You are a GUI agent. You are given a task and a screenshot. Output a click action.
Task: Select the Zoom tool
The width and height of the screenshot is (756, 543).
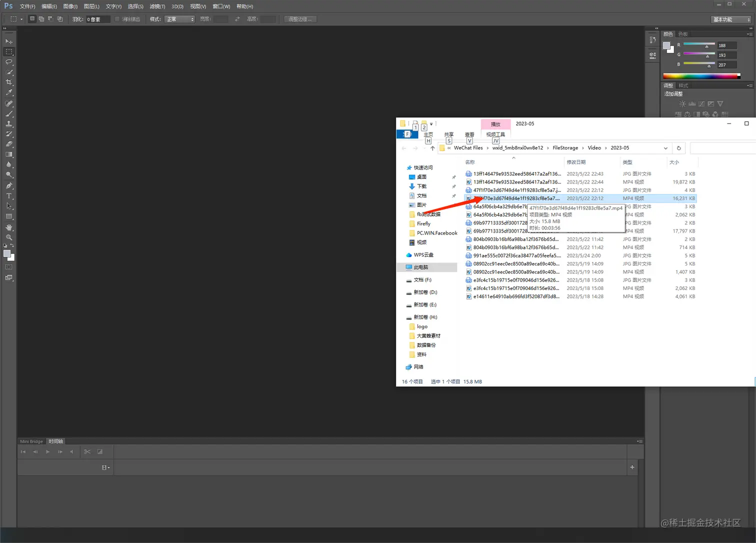coord(9,237)
